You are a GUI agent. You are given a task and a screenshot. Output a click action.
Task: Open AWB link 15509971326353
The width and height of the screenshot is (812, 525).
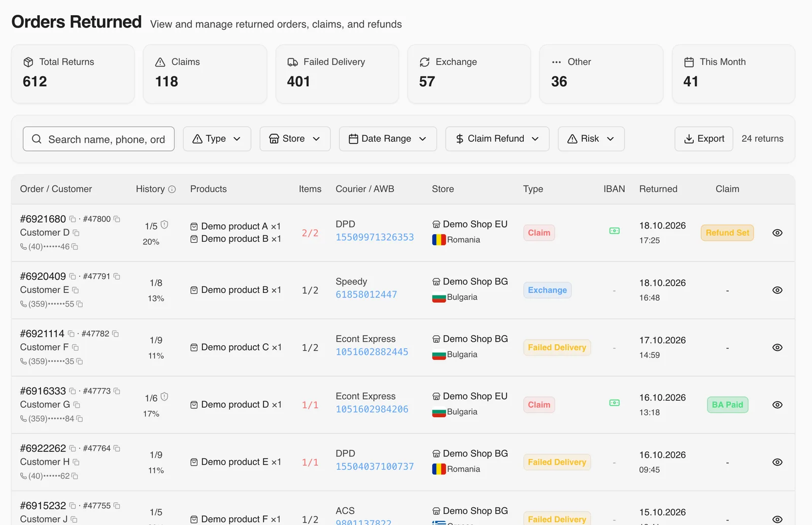[375, 238]
